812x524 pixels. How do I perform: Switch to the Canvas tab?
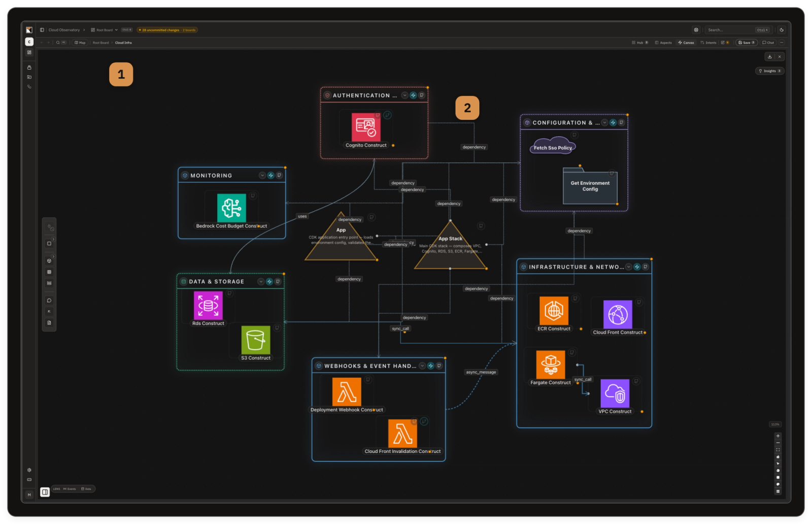pyautogui.click(x=686, y=43)
